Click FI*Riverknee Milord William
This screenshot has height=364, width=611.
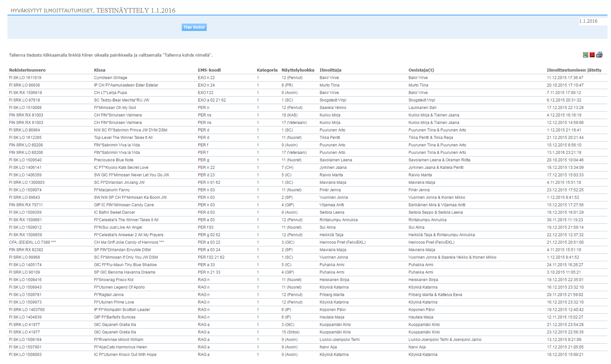coord(119,340)
